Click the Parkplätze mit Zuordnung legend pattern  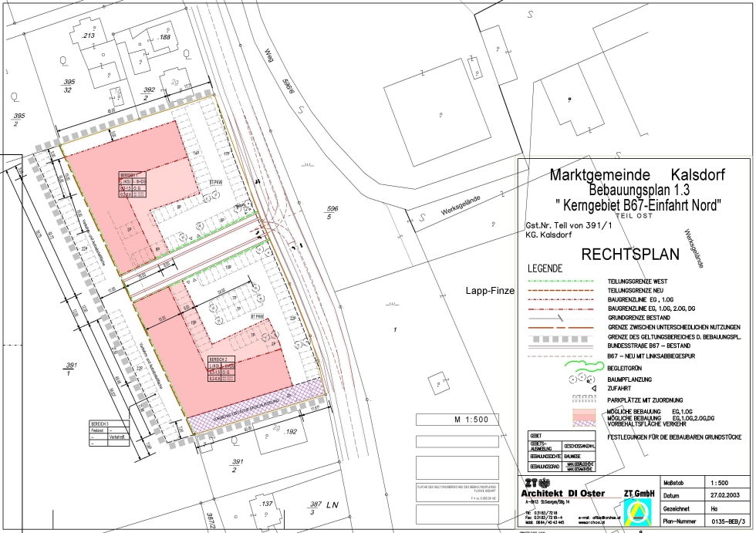point(584,399)
